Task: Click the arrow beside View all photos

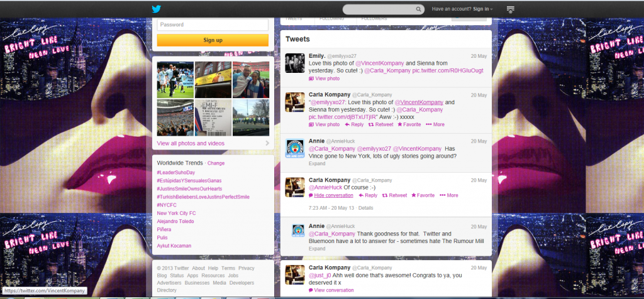Action: tap(267, 144)
